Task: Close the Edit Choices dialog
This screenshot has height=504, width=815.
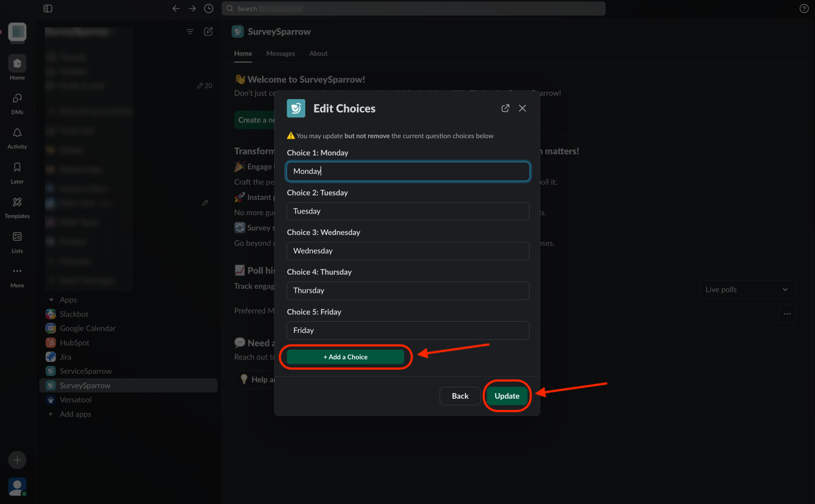Action: point(522,108)
